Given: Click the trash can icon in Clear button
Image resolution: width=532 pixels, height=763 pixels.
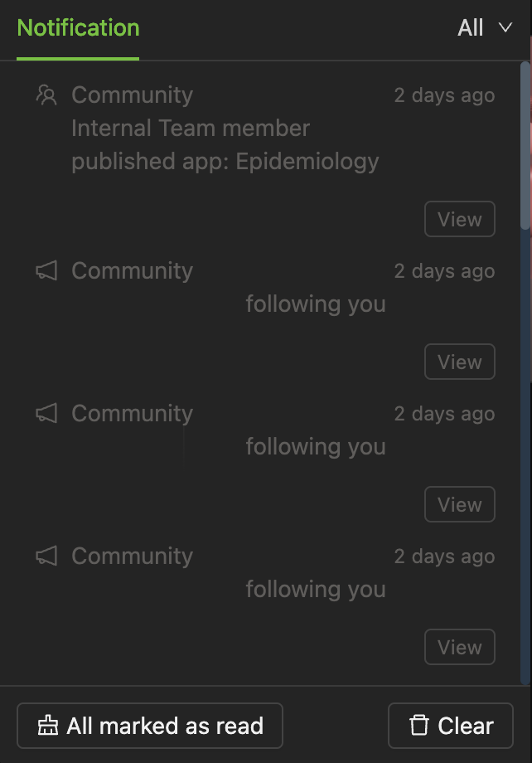Looking at the screenshot, I should coord(419,727).
